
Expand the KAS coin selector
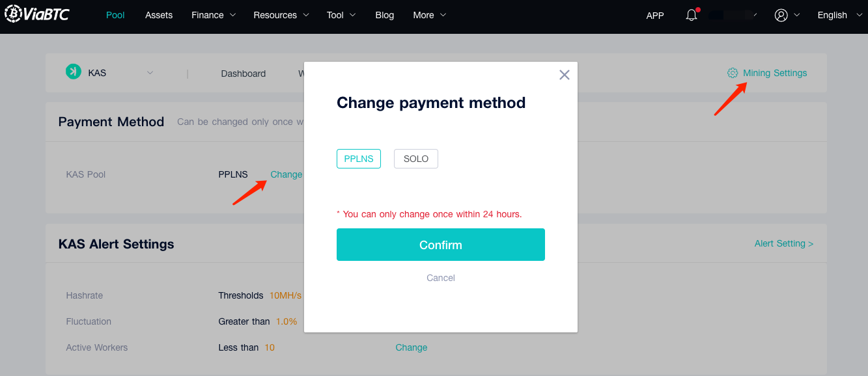tap(150, 73)
